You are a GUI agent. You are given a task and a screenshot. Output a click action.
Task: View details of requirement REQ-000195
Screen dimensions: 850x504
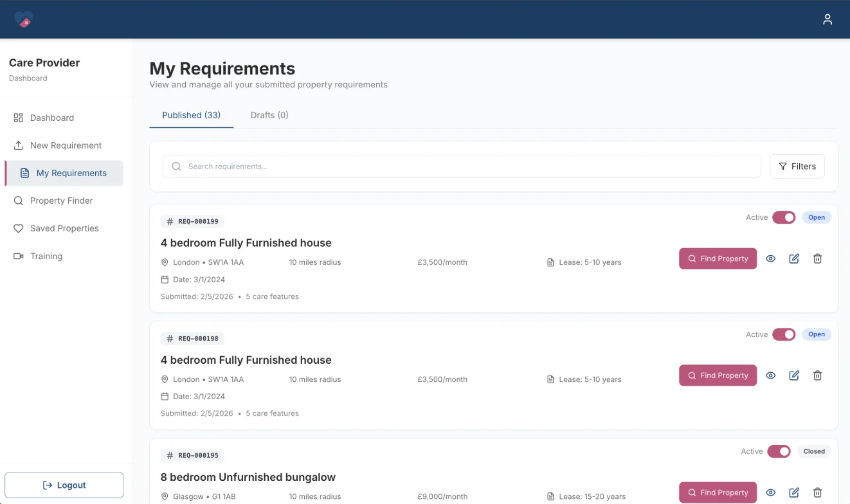click(x=771, y=492)
